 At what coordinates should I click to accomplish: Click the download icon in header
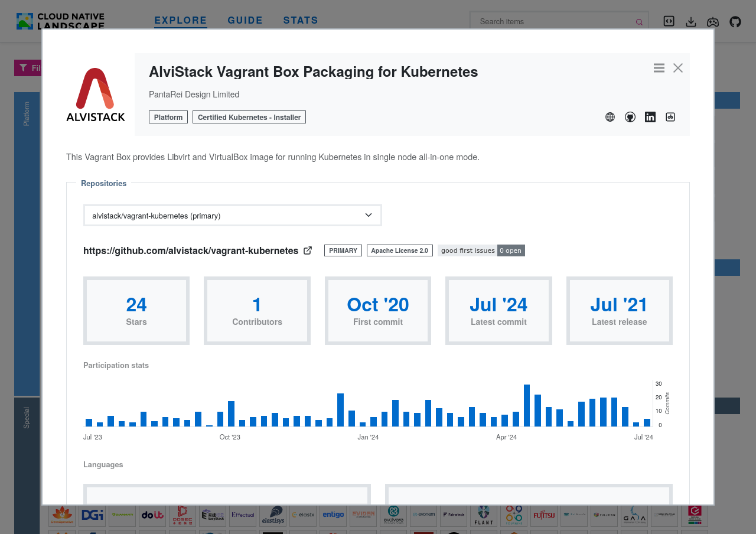(691, 22)
